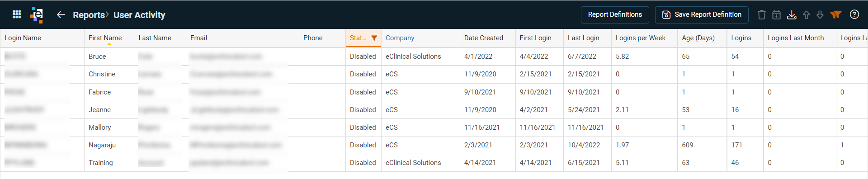This screenshot has height=179, width=868.
Task: Download the report with export icon
Action: tap(792, 15)
